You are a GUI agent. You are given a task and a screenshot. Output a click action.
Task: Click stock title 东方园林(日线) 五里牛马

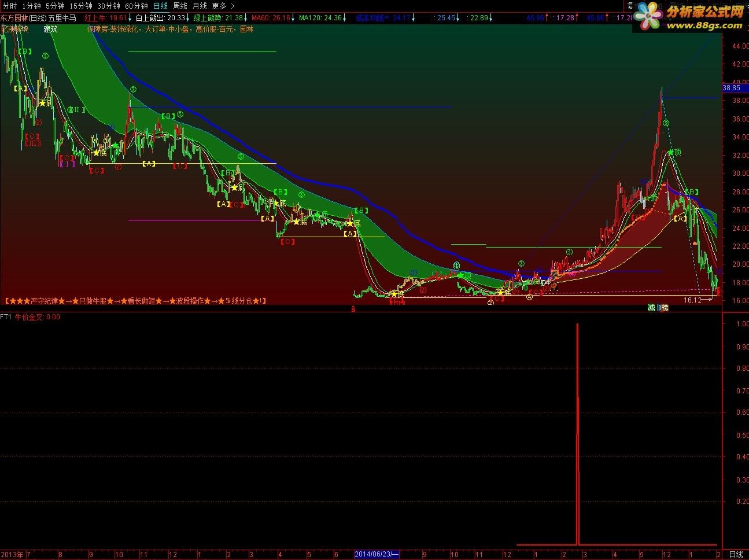(x=38, y=18)
